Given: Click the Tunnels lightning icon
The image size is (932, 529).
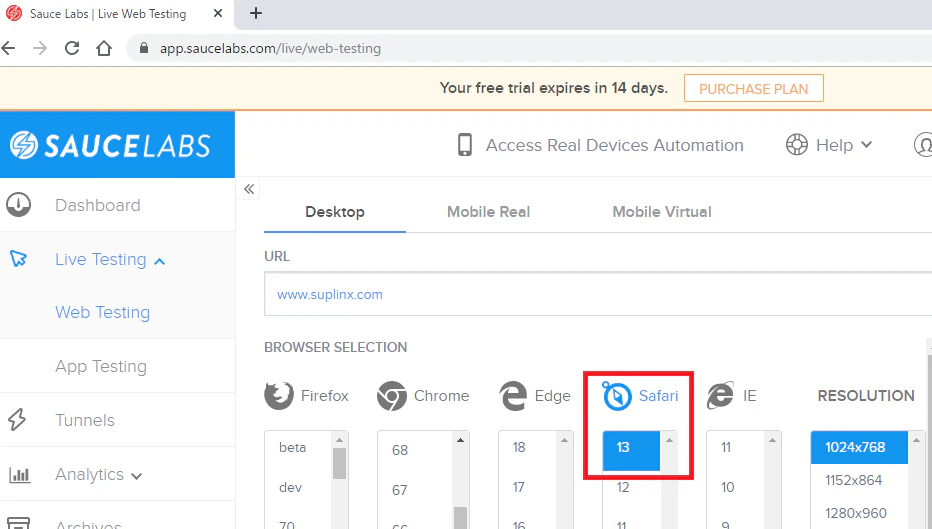Looking at the screenshot, I should coord(17,420).
